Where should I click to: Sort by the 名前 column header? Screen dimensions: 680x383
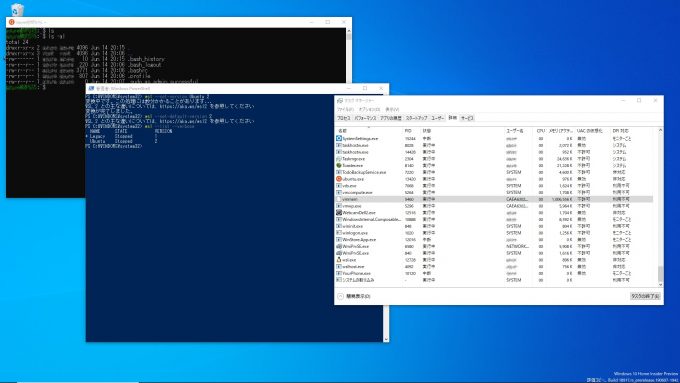369,131
